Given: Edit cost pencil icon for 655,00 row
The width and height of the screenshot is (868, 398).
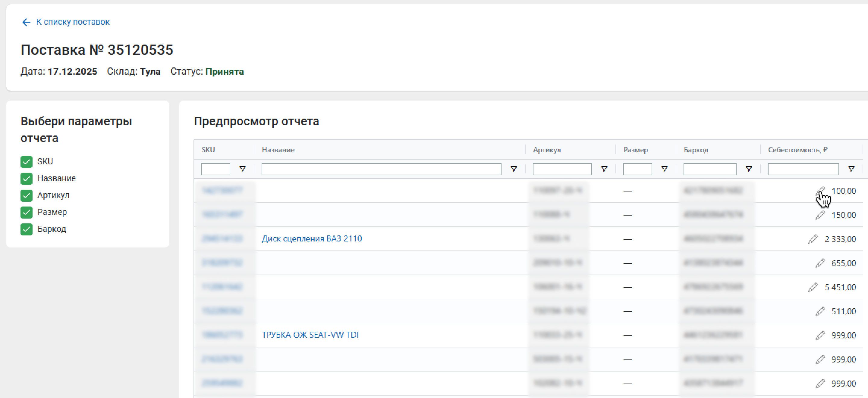Looking at the screenshot, I should click(x=820, y=263).
